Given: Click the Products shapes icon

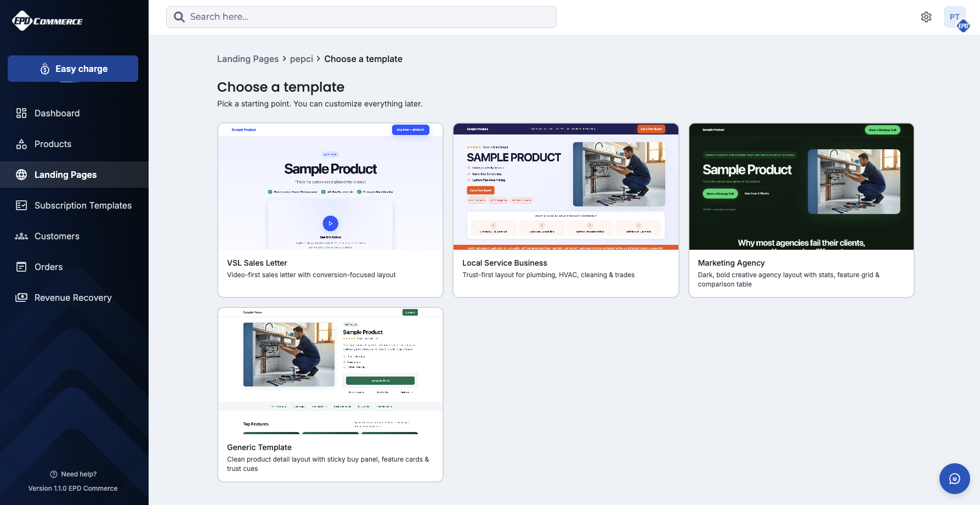Looking at the screenshot, I should (21, 144).
